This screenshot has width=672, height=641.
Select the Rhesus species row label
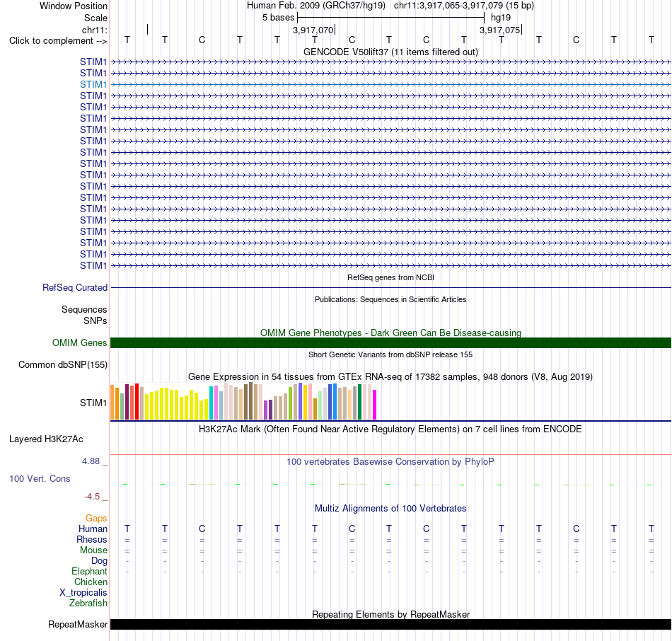coord(92,539)
